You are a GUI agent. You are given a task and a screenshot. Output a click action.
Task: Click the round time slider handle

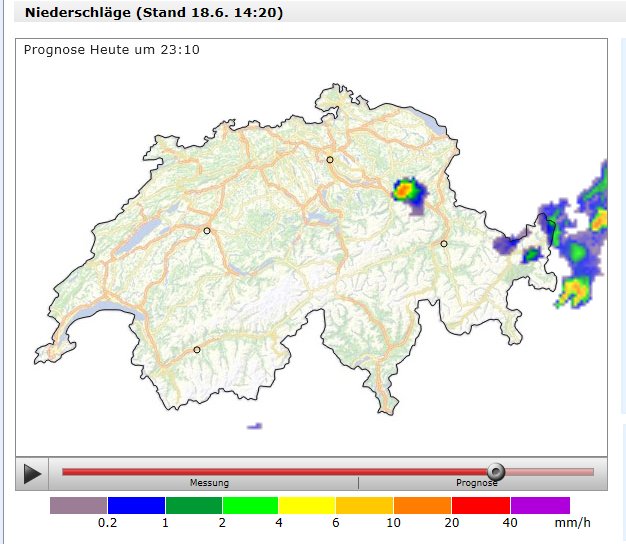point(495,472)
